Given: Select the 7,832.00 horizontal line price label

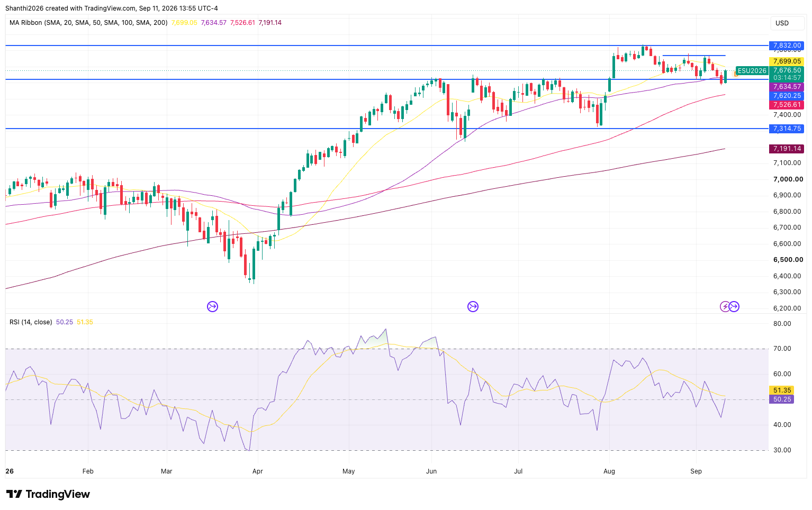Looking at the screenshot, I should [786, 45].
